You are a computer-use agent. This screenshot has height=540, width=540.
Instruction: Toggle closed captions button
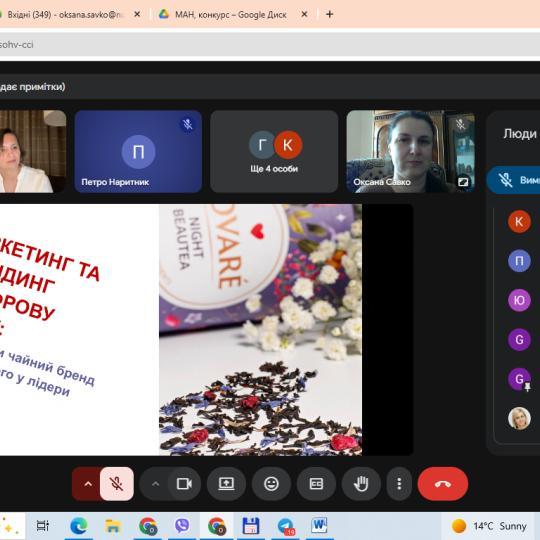[x=316, y=484]
